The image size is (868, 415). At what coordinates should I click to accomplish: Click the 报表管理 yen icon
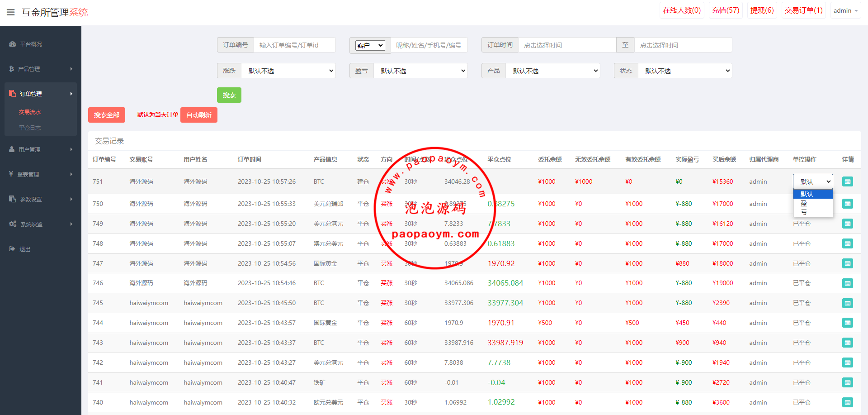(11, 174)
